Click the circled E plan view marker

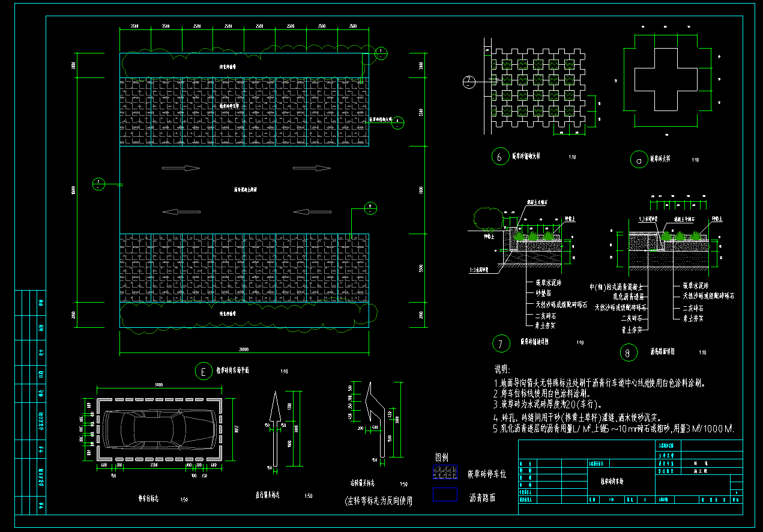click(x=204, y=372)
